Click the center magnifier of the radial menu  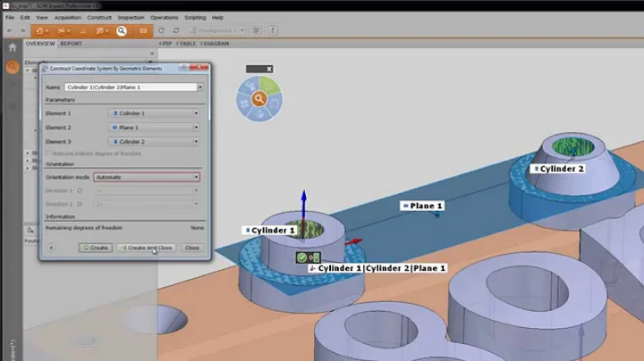[x=259, y=99]
